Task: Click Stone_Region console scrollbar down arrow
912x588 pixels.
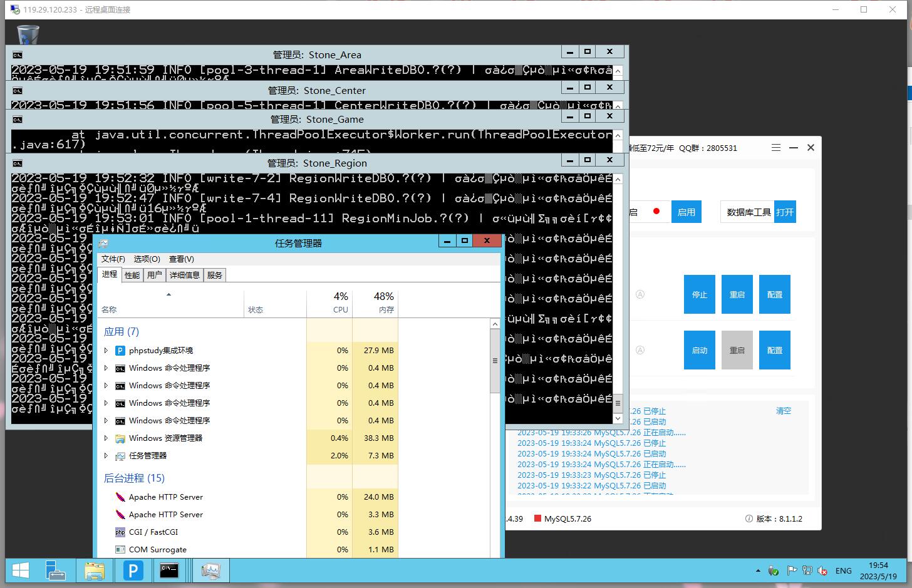Action: (618, 418)
